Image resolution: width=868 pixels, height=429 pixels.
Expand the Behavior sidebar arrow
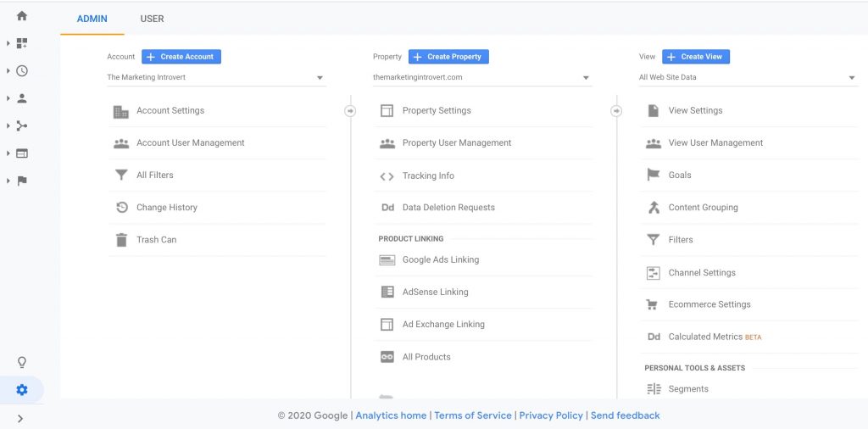[x=8, y=153]
